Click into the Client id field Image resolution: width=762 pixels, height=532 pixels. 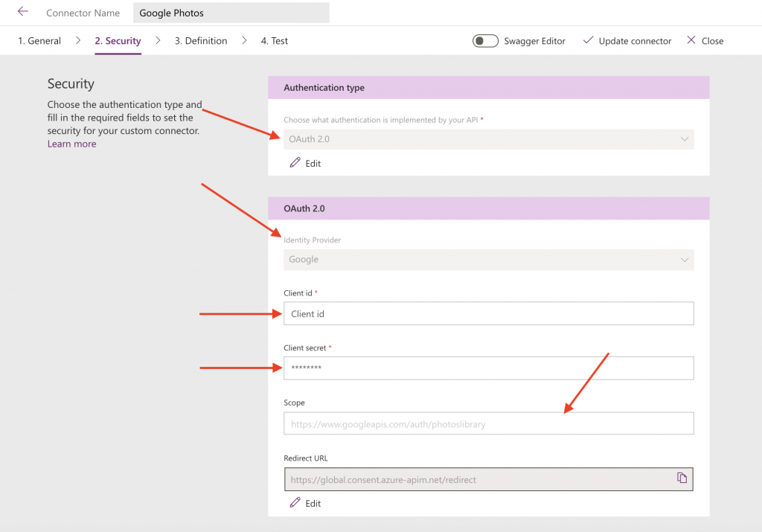point(488,313)
